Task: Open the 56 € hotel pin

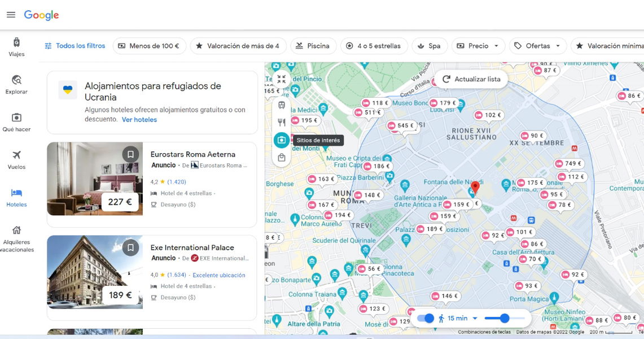Action: pyautogui.click(x=369, y=269)
